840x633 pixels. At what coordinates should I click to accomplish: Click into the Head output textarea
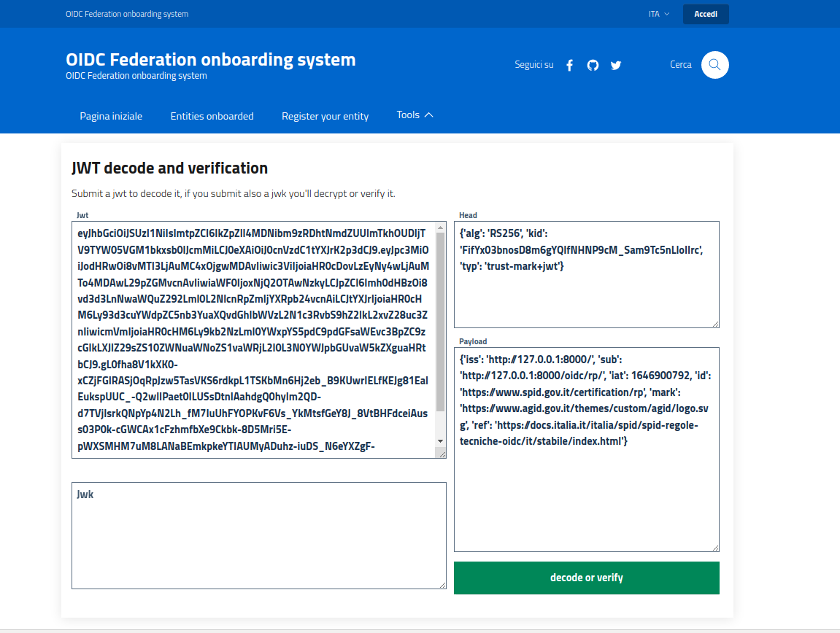point(587,274)
